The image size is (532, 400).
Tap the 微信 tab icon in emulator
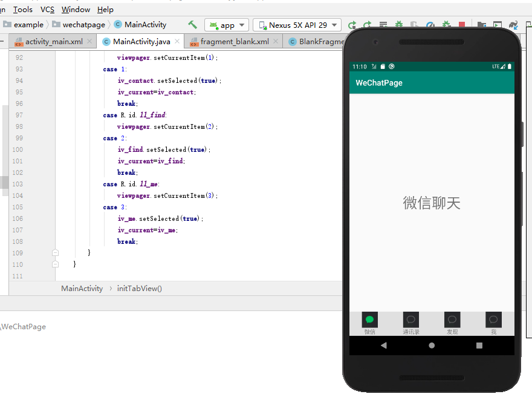point(369,320)
